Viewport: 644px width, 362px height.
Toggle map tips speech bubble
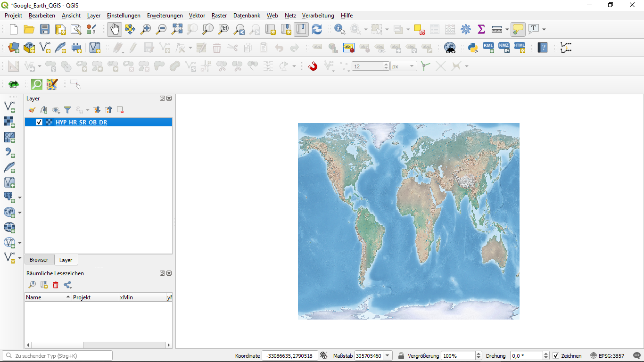(518, 29)
